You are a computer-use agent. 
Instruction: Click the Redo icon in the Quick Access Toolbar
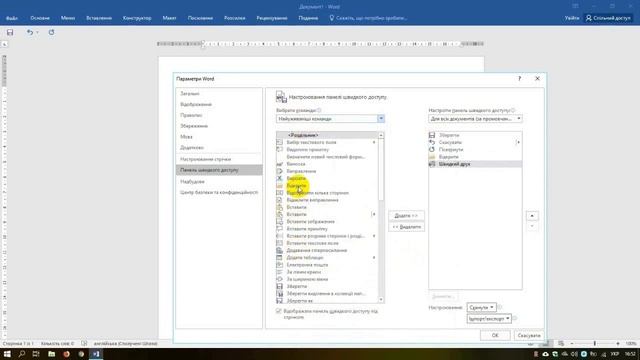(51, 32)
